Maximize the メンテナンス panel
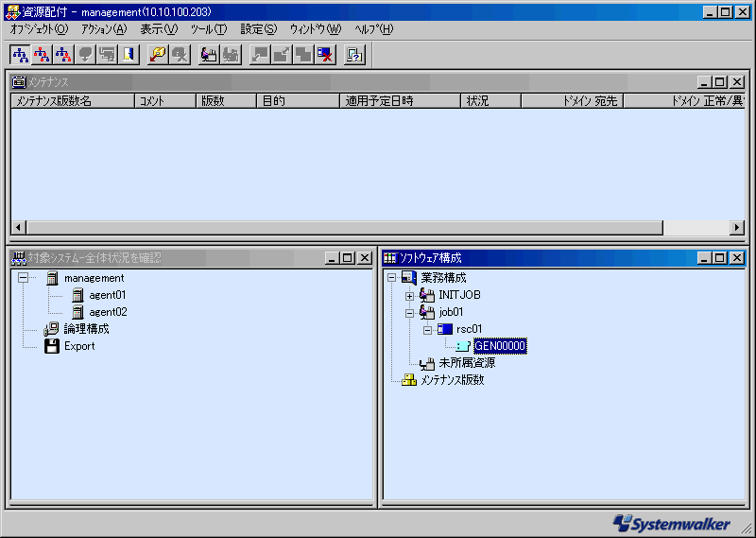 pos(720,82)
